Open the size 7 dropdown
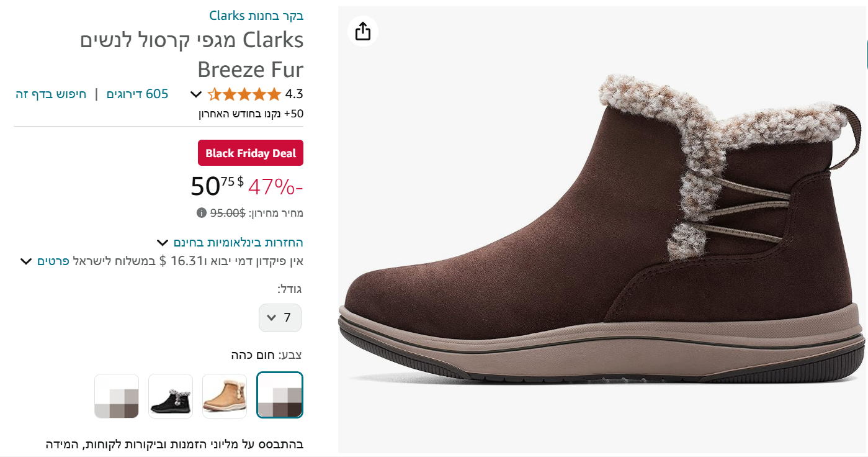Screen dimensions: 868x457 [280, 318]
